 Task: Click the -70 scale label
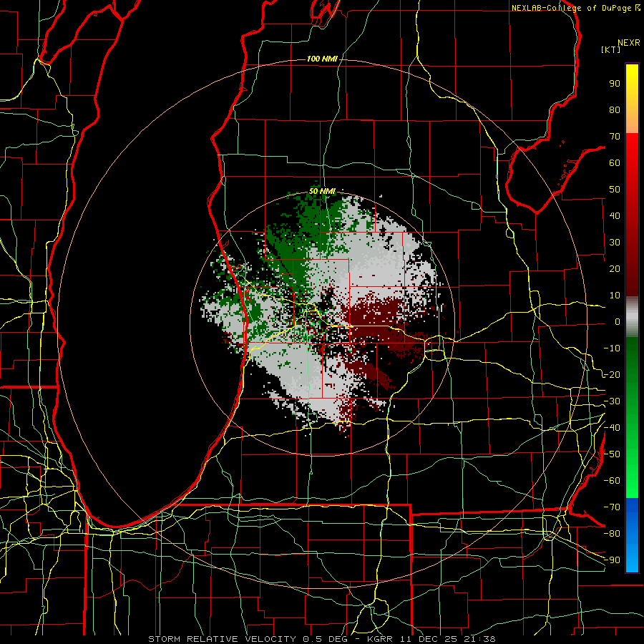pyautogui.click(x=612, y=507)
